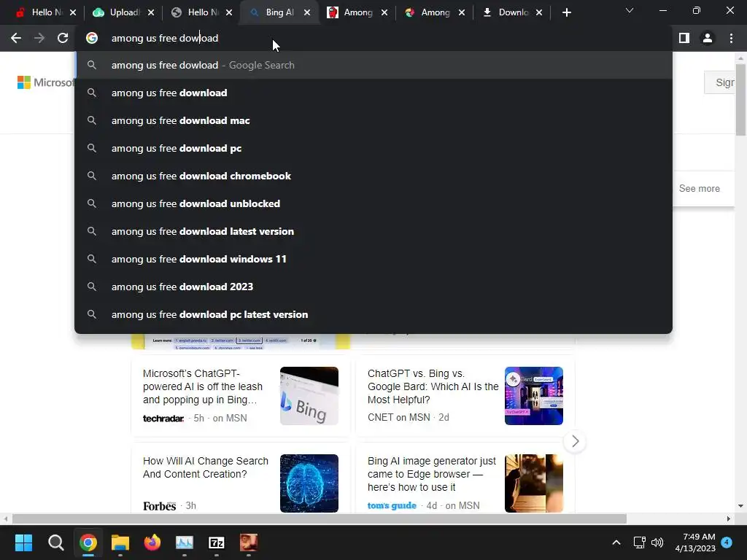Select suggestion 'among us free download pc latest version'
This screenshot has width=747, height=560.
click(x=373, y=314)
